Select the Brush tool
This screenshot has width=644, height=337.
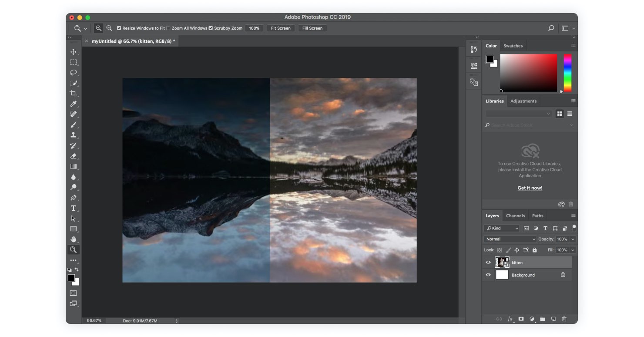click(73, 125)
